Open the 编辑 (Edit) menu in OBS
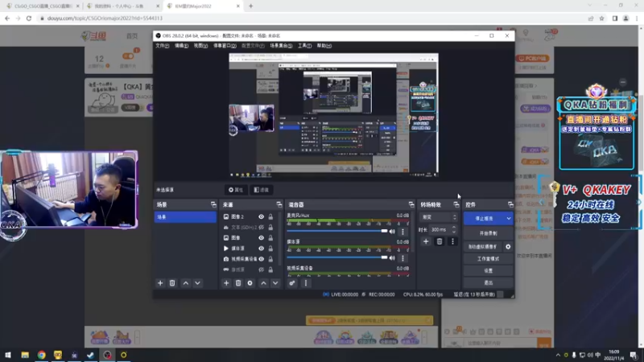Image resolution: width=644 pixels, height=362 pixels. coord(182,46)
